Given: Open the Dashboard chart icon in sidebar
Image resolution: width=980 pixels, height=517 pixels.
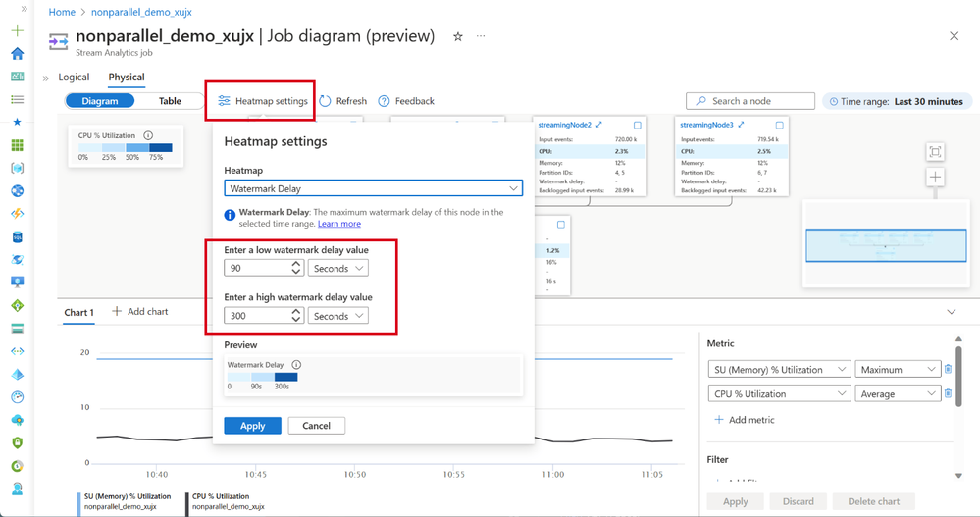Looking at the screenshot, I should [18, 77].
